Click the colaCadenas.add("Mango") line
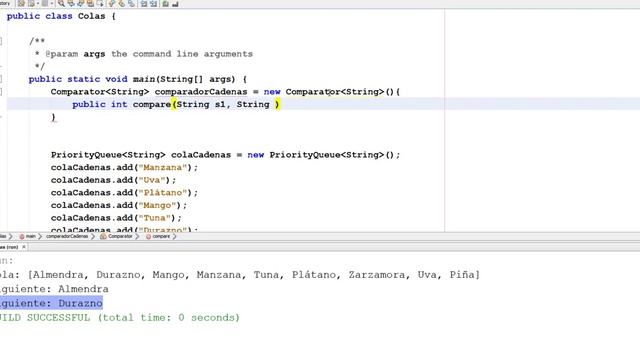Image resolution: width=640 pixels, height=360 pixels. [x=119, y=206]
